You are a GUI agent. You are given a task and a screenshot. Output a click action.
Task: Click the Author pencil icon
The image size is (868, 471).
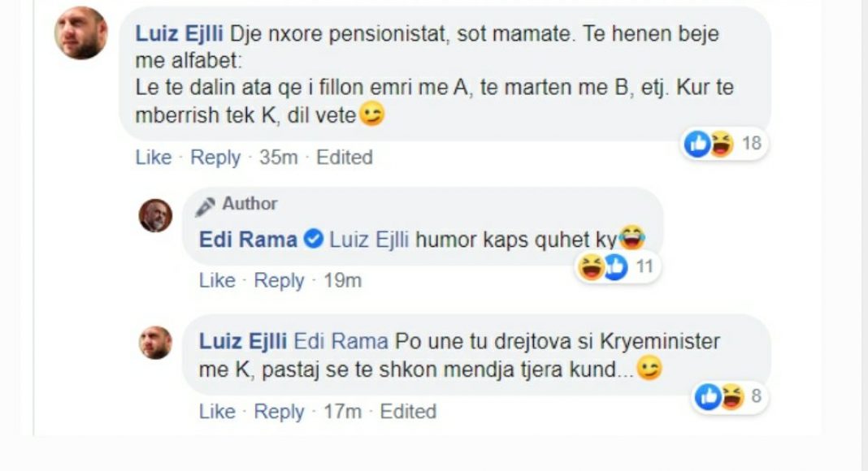[206, 205]
